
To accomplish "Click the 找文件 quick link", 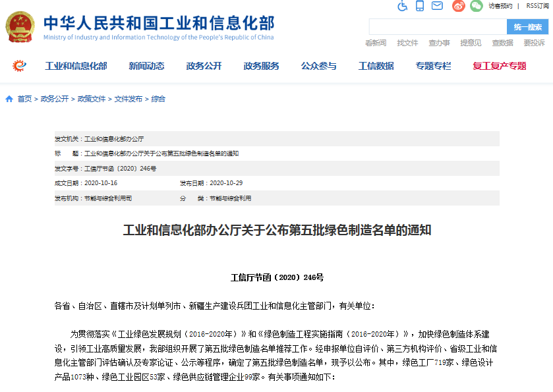I will pos(407,43).
